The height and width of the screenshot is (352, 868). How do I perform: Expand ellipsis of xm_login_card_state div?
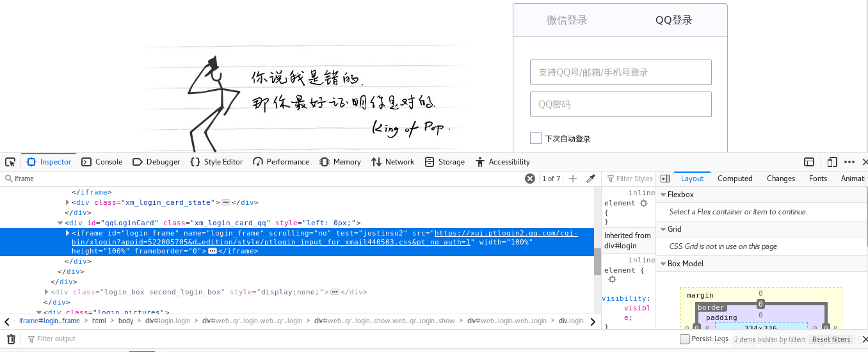tap(225, 202)
